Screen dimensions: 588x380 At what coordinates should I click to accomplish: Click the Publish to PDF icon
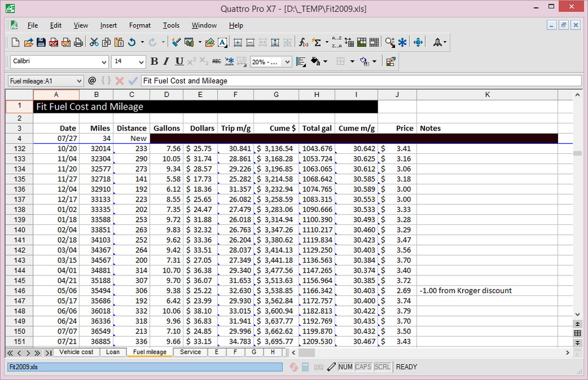[x=54, y=42]
